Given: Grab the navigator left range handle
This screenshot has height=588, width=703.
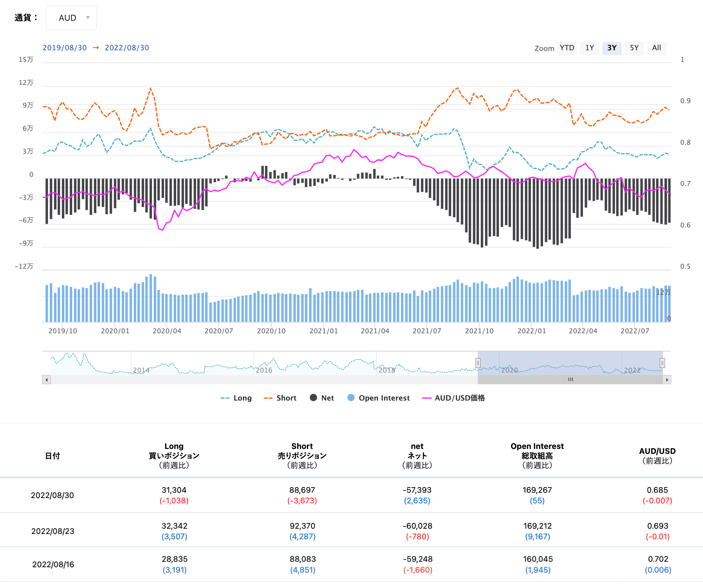Looking at the screenshot, I should pyautogui.click(x=478, y=363).
